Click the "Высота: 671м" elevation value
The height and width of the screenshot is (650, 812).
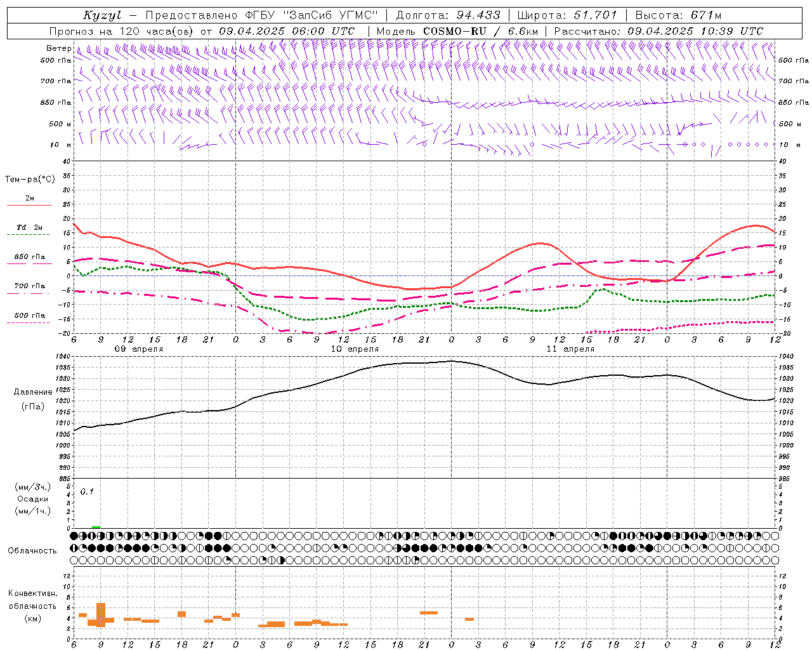678,15
